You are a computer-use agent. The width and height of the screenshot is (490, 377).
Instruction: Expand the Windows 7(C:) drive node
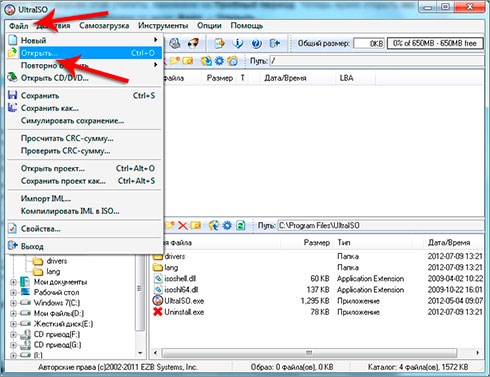[13, 303]
